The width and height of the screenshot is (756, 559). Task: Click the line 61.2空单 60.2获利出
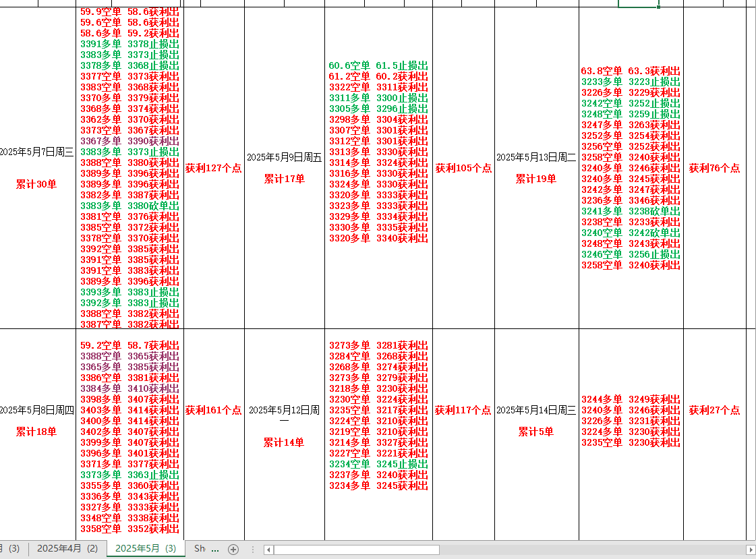(x=378, y=76)
